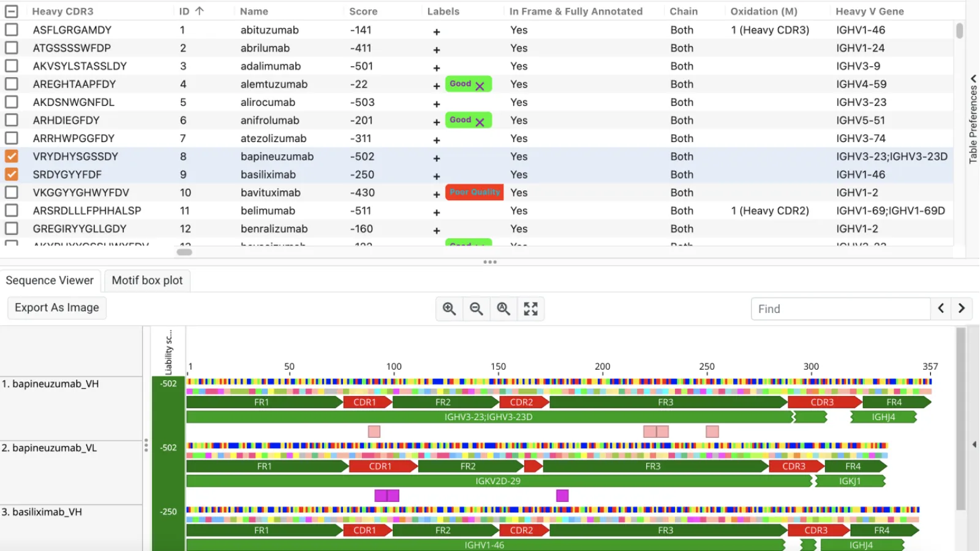The width and height of the screenshot is (980, 551).
Task: Sort table by Name column header
Action: [254, 11]
